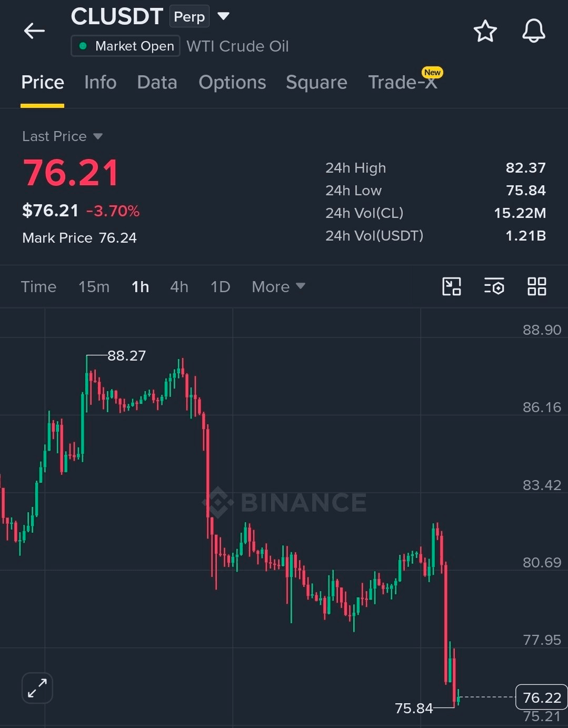The height and width of the screenshot is (728, 568).
Task: Tap the 76.22 current price label on axis
Action: (x=542, y=697)
